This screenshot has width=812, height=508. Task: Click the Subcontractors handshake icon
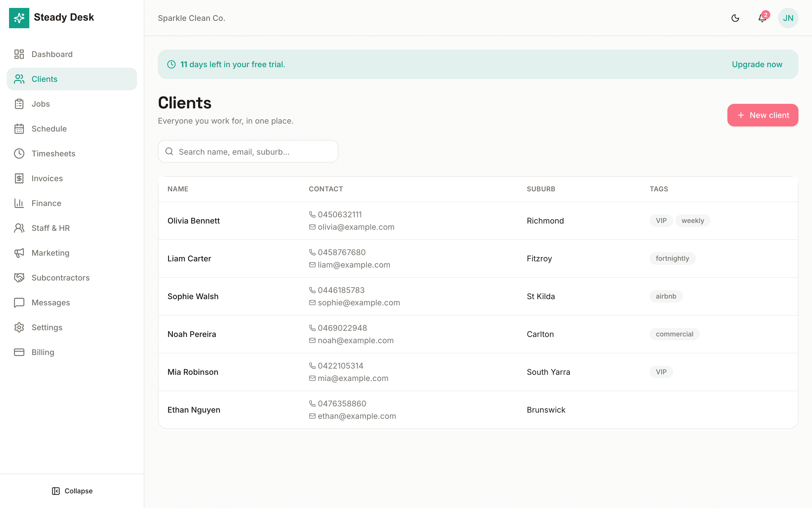[19, 278]
